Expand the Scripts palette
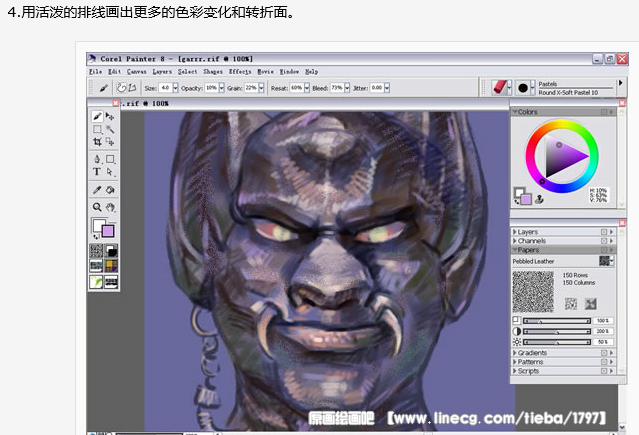639x435 pixels. 514,371
